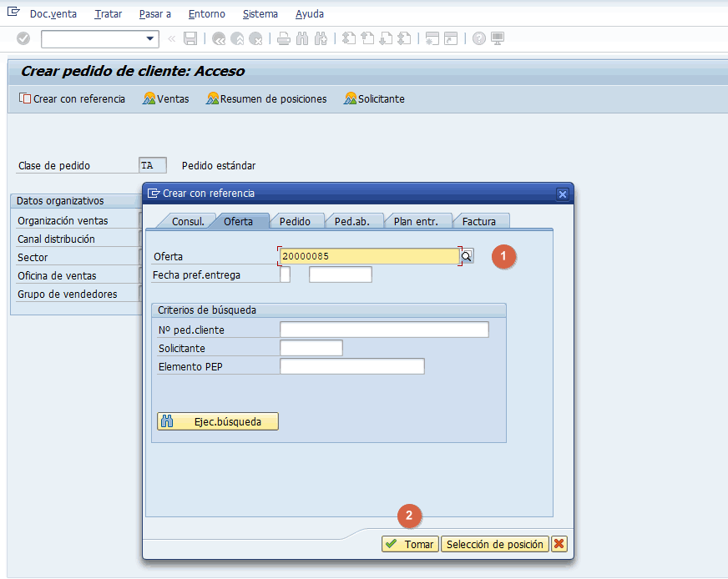Switch to the Plan entr. tab
This screenshot has width=728, height=579.
pyautogui.click(x=416, y=221)
